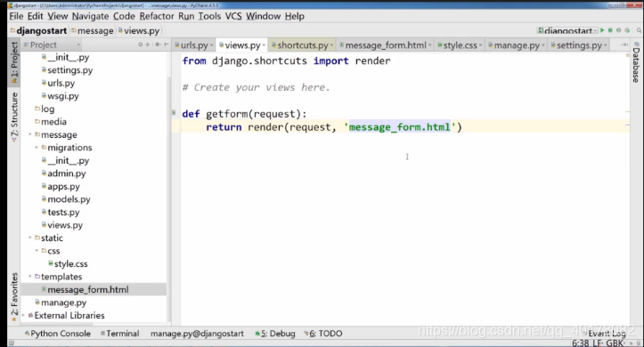This screenshot has height=347, width=644.
Task: Open the Window menu
Action: [x=264, y=16]
